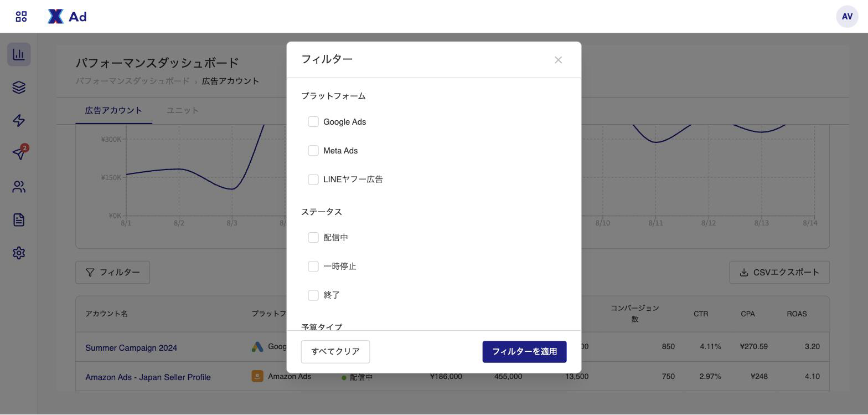Click the 3.20 ROAS value

click(x=813, y=347)
